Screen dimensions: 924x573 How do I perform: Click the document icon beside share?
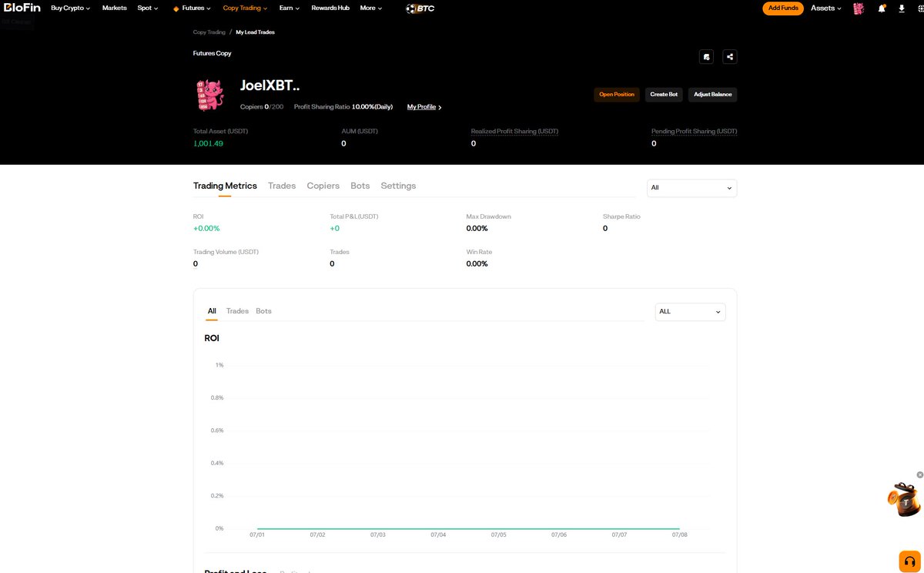[706, 56]
